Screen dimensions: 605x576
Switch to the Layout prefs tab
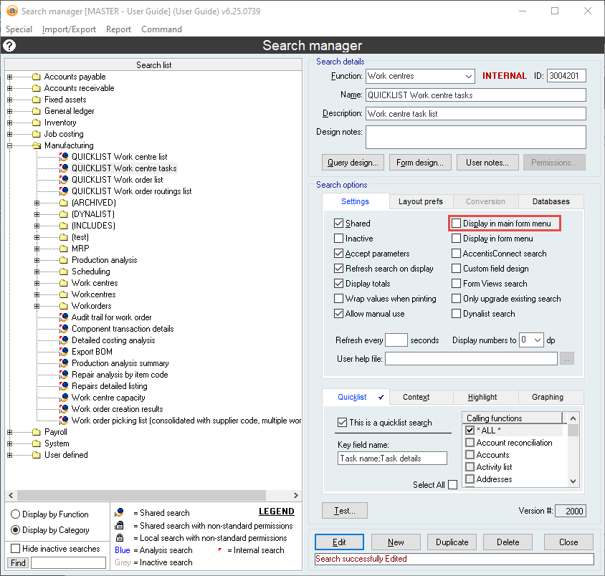(x=421, y=201)
